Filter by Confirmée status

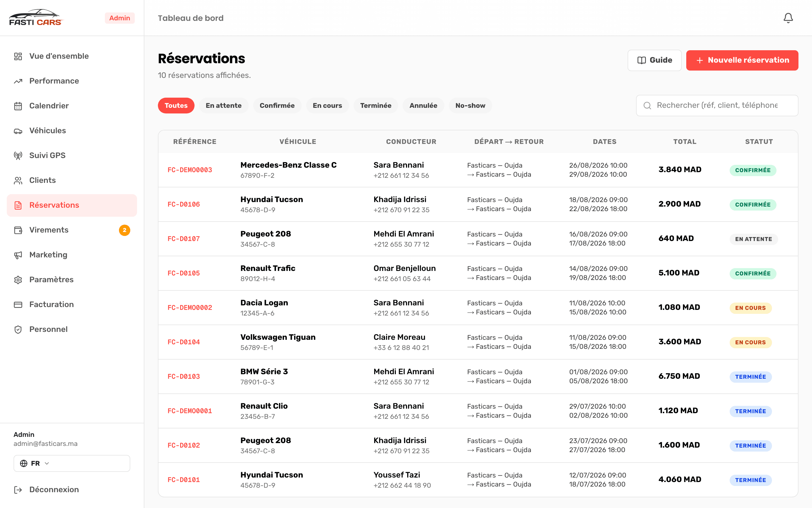(x=277, y=106)
